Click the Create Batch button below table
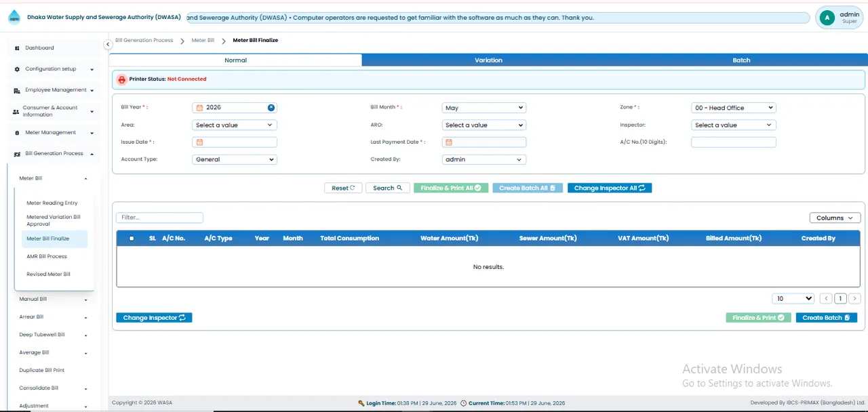The width and height of the screenshot is (868, 412). point(826,318)
